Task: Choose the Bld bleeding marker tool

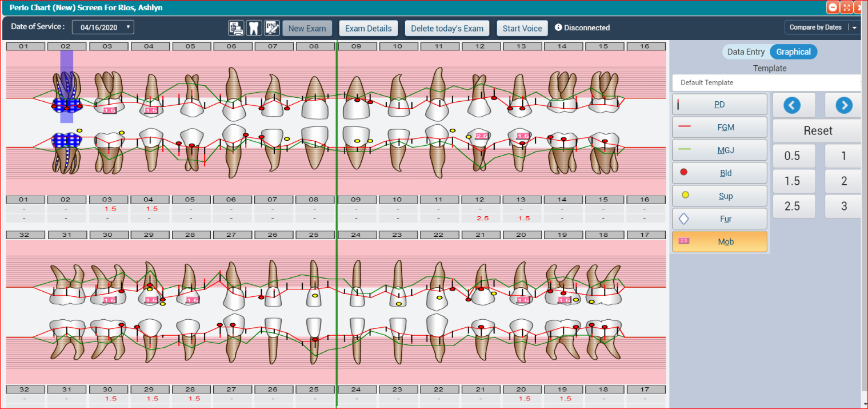Action: [x=719, y=173]
